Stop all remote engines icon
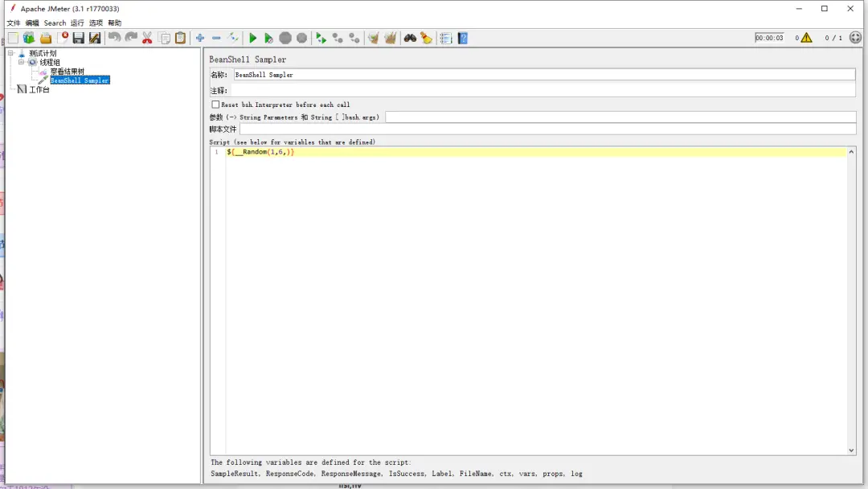The width and height of the screenshot is (868, 489). [338, 39]
